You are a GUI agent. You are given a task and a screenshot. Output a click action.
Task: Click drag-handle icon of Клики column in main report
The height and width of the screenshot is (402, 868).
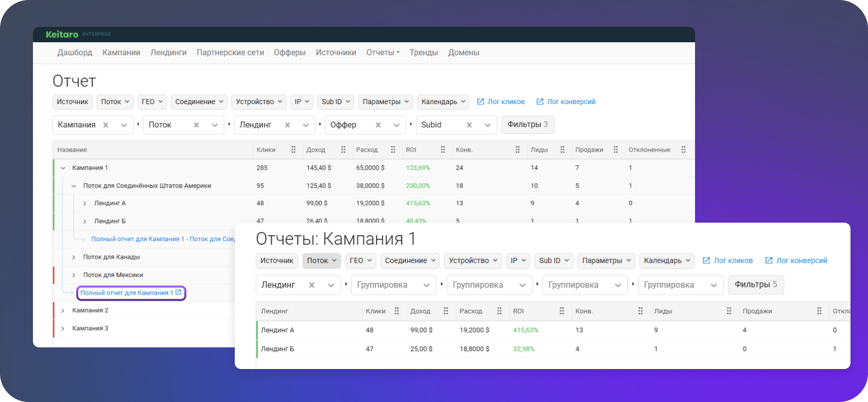coord(293,149)
